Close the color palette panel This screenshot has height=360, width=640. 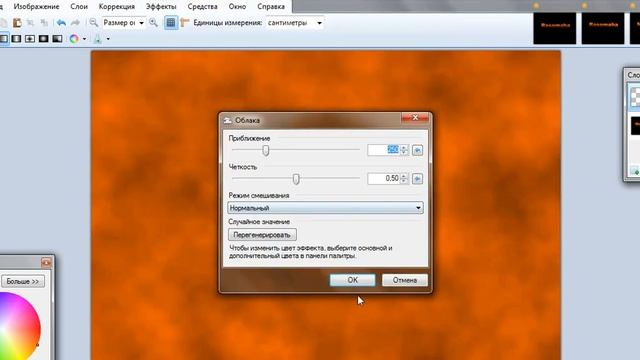point(46,262)
